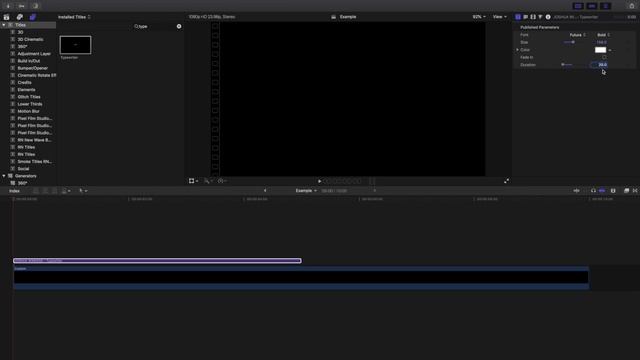Toggle timeline snapping
This screenshot has width=640, height=360.
[x=602, y=191]
